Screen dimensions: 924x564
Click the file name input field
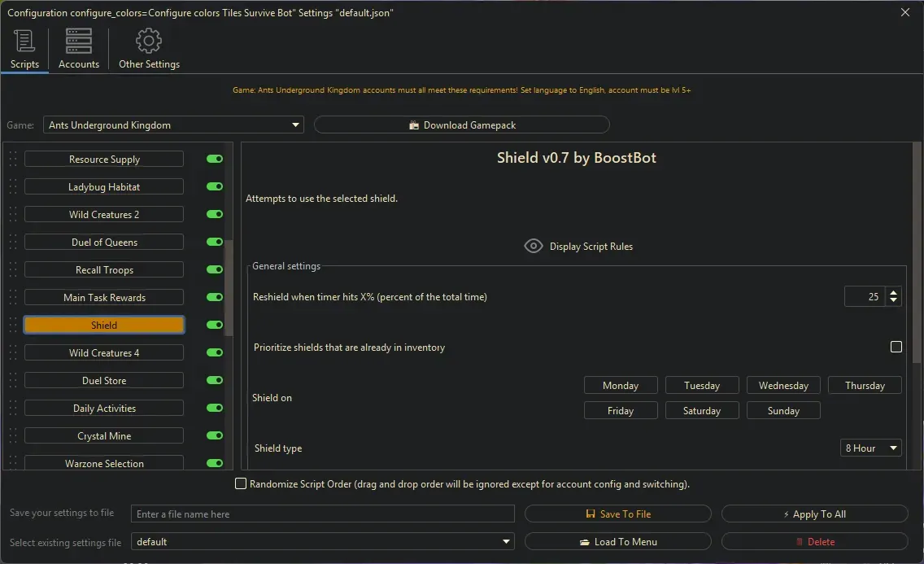[323, 514]
